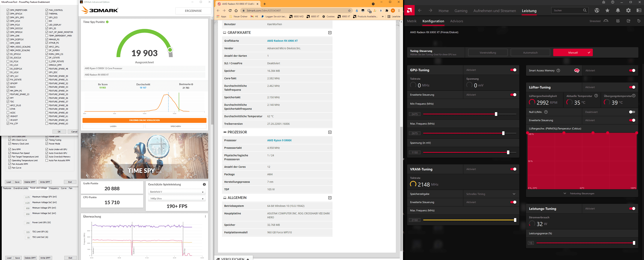Click Max. Frequenz GPU slider handle

click(503, 133)
